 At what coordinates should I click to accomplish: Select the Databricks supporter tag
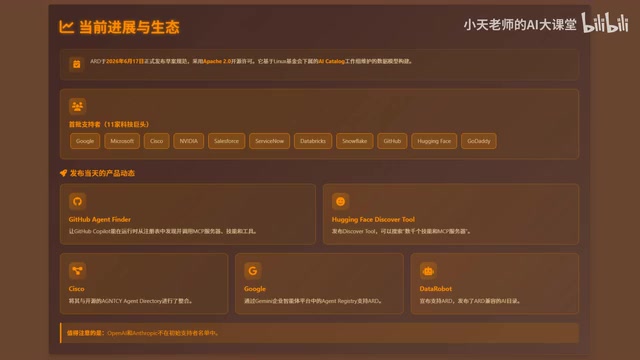pyautogui.click(x=313, y=141)
